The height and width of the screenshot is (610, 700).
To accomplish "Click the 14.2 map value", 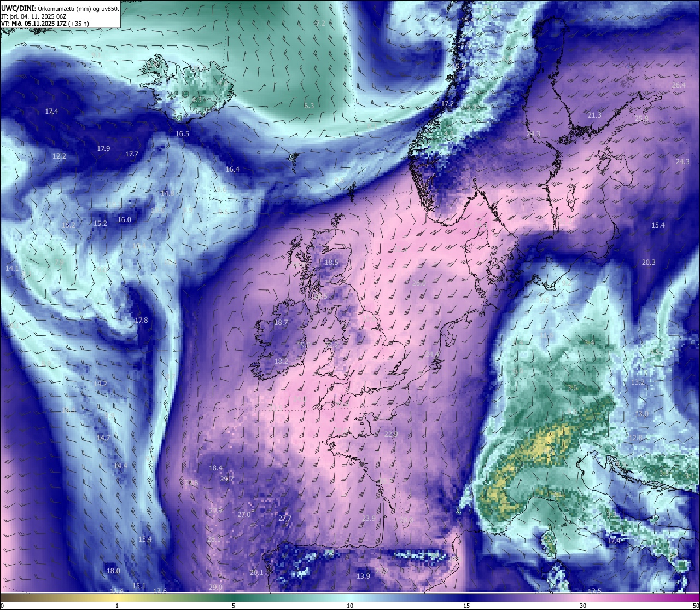I will point(100,384).
